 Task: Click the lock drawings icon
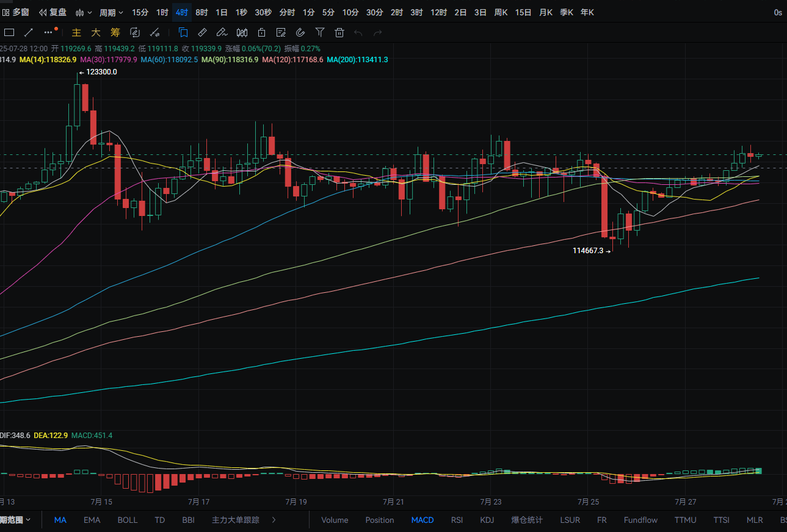pyautogui.click(x=261, y=32)
